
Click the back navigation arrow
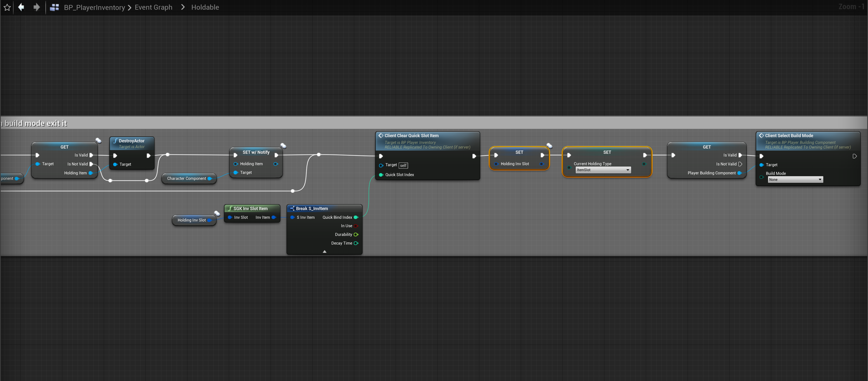21,7
